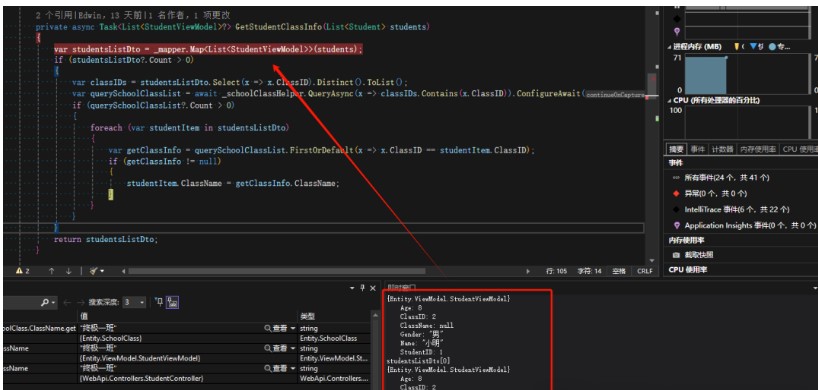818x390 pixels.
Task: Click the camera icon beside 截取快照
Action: tap(677, 255)
